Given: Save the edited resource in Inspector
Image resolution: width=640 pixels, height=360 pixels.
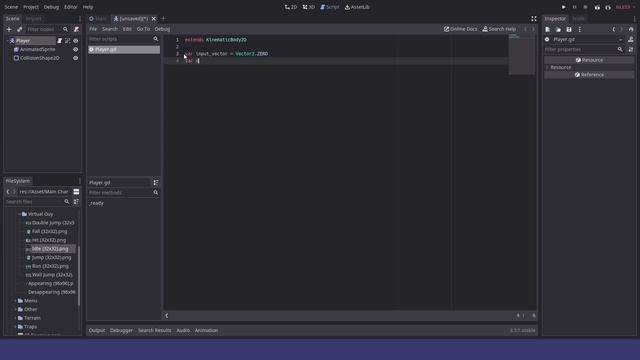Looking at the screenshot, I should click(x=569, y=29).
